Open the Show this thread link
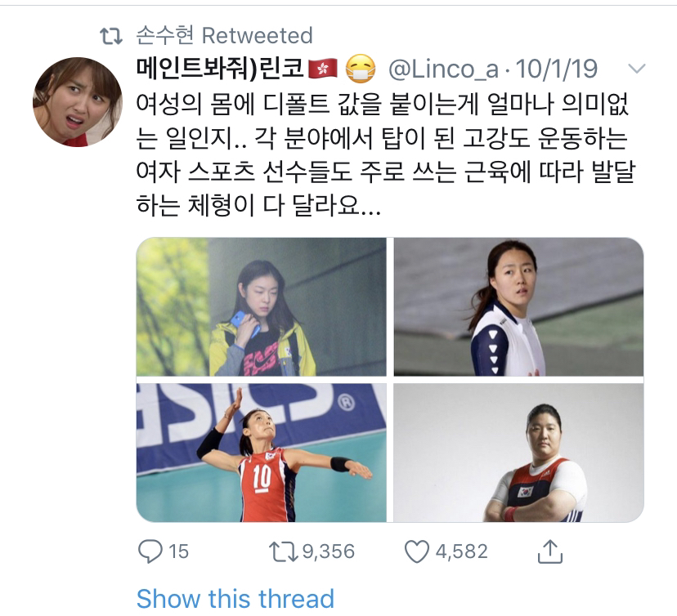The height and width of the screenshot is (616, 677). coord(235,599)
